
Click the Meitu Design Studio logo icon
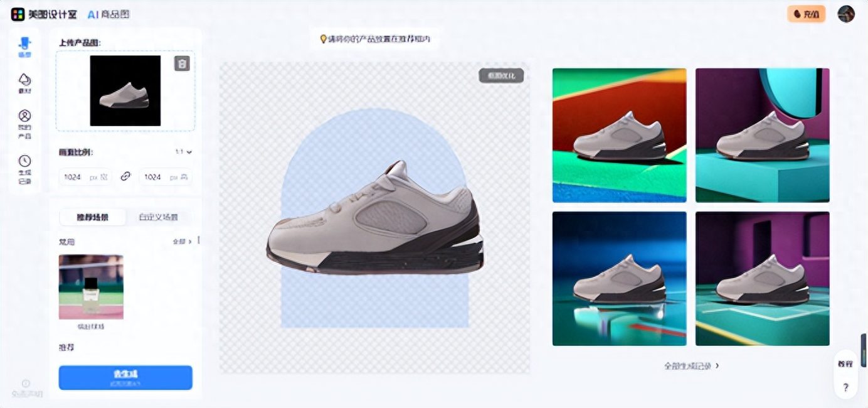tap(18, 14)
